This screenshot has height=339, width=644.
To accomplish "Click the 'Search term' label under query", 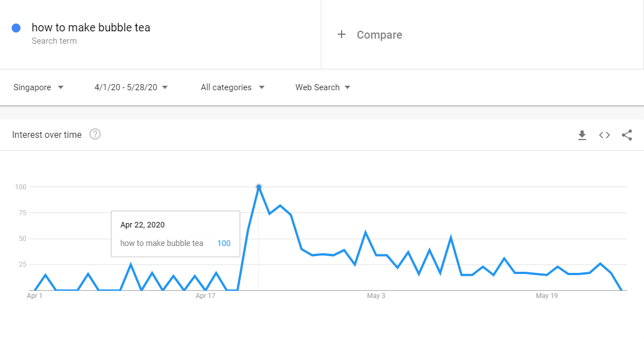I will [x=54, y=41].
